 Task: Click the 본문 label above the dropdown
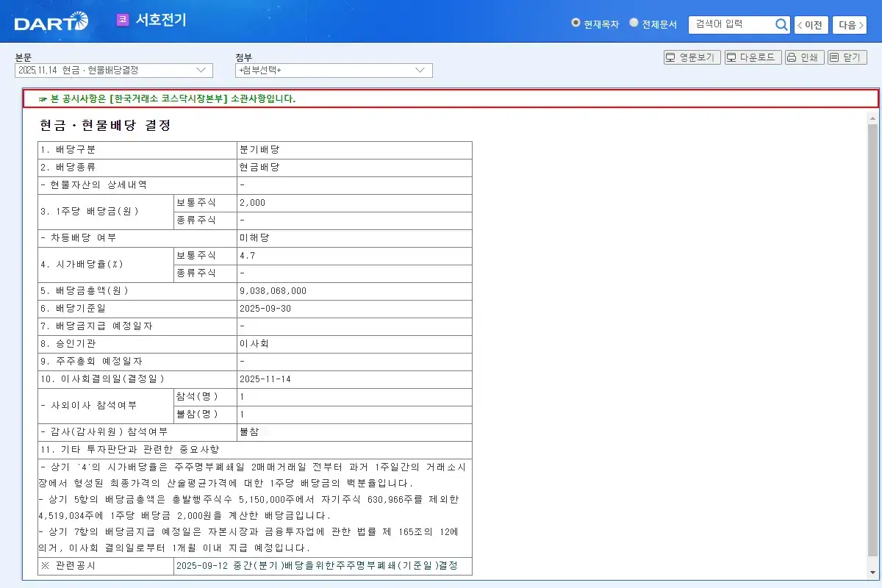tap(24, 57)
